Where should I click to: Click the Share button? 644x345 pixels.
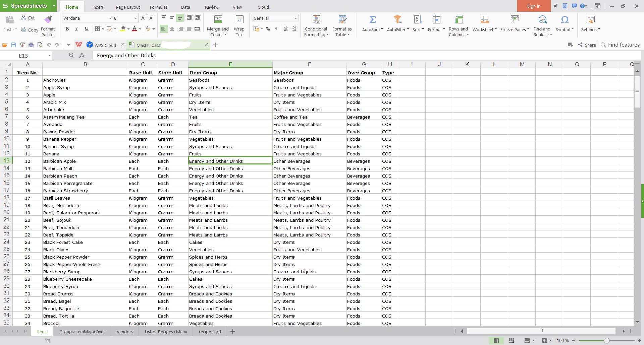coord(587,45)
